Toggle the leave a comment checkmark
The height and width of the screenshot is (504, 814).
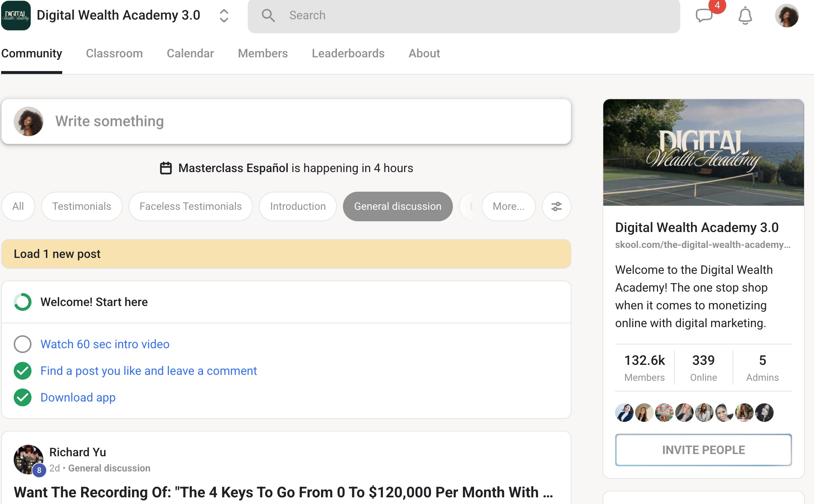pyautogui.click(x=23, y=371)
